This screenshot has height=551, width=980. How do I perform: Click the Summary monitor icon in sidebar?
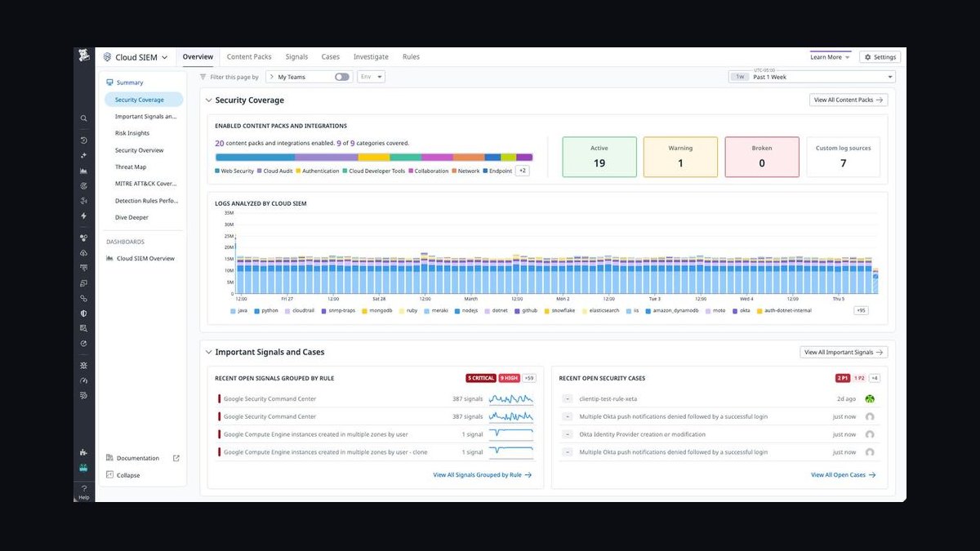(109, 82)
